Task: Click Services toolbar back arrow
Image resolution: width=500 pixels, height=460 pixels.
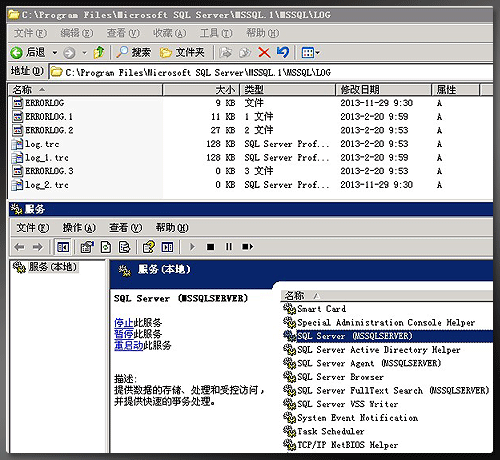Action: (x=19, y=247)
